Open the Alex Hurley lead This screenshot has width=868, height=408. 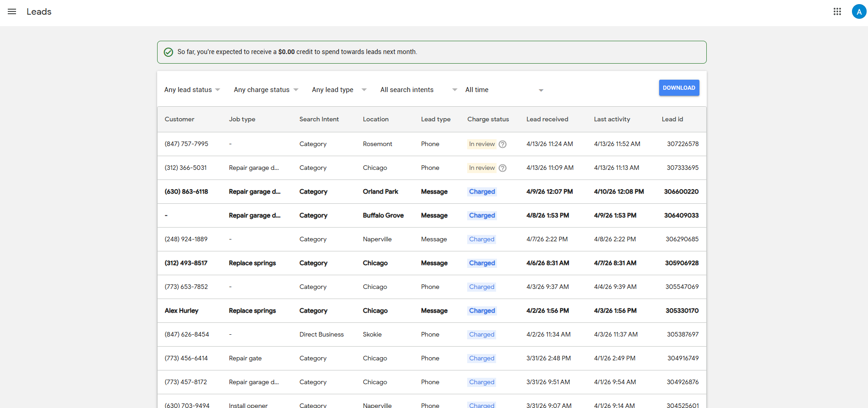(431, 310)
